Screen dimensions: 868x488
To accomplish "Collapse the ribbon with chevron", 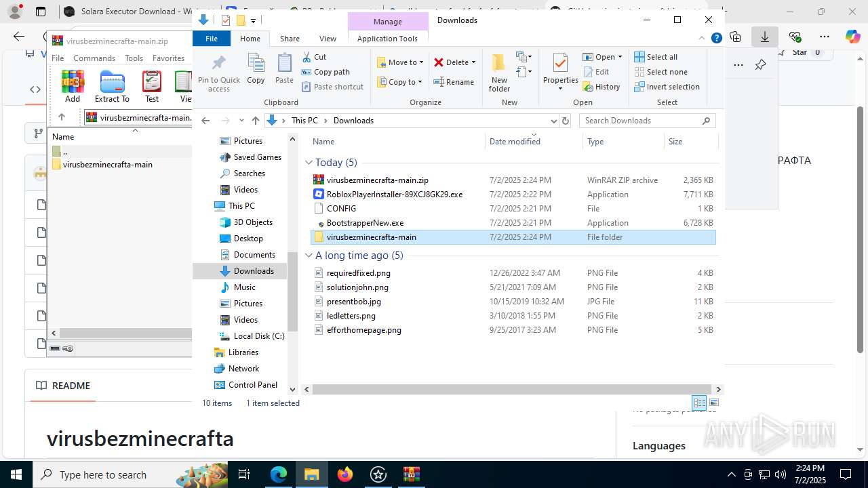I will click(x=703, y=39).
